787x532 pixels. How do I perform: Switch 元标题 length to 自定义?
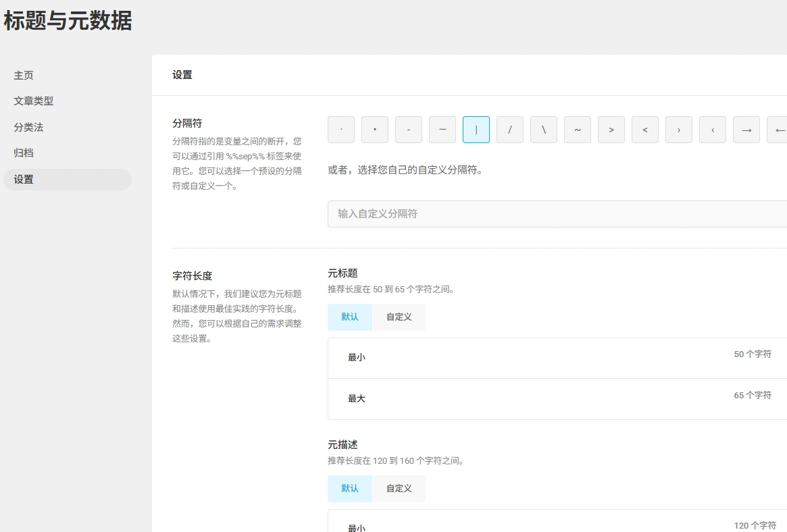(399, 317)
